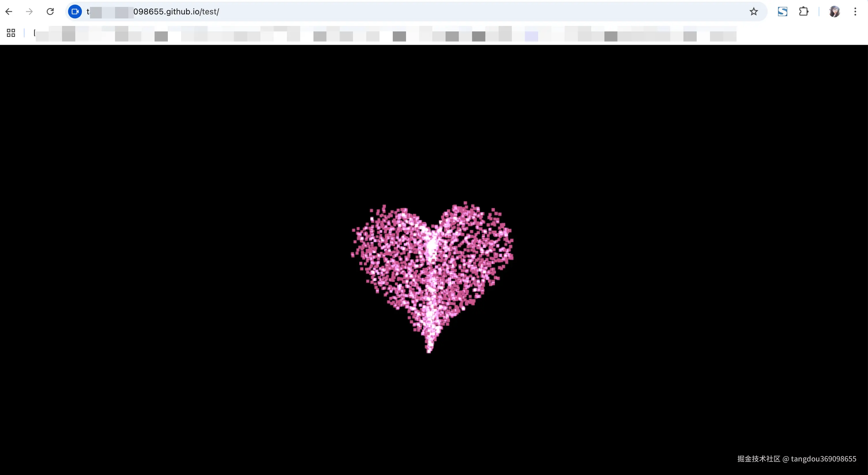Open the blue S extension icon
The image size is (868, 475).
[x=782, y=12]
